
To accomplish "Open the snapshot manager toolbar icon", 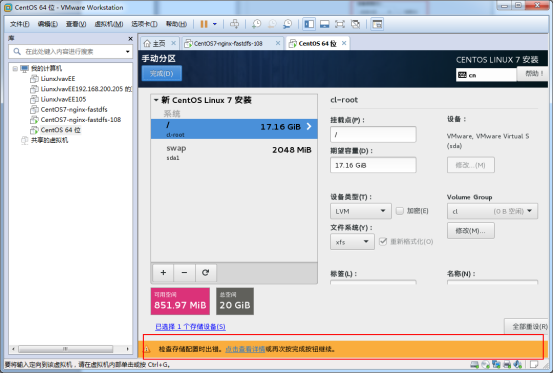I will coord(288,24).
